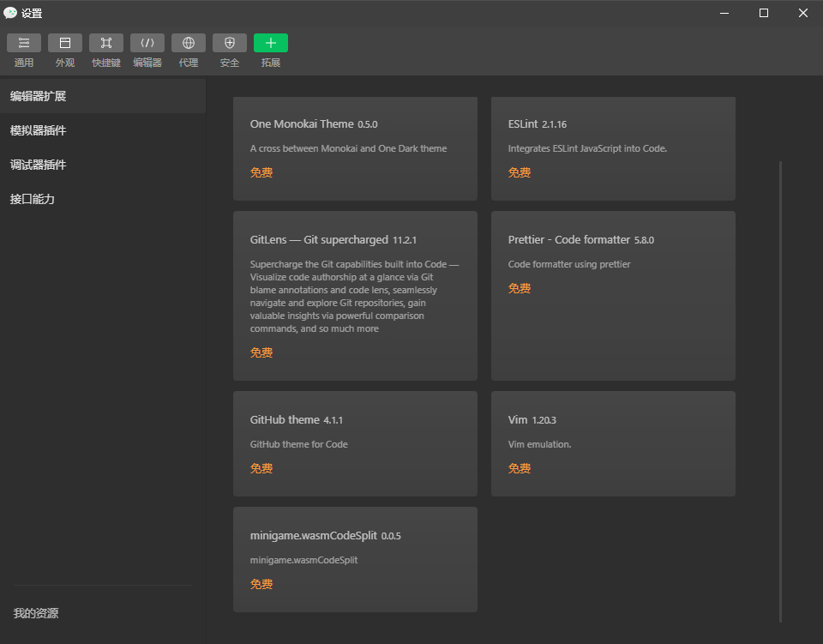Open the One Monokai Theme extension card
The height and width of the screenshot is (644, 823).
pos(355,148)
